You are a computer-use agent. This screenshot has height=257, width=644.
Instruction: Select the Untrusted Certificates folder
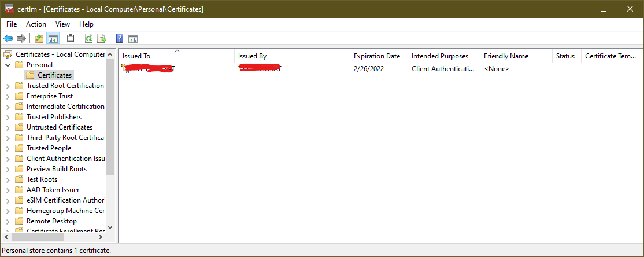(x=59, y=127)
